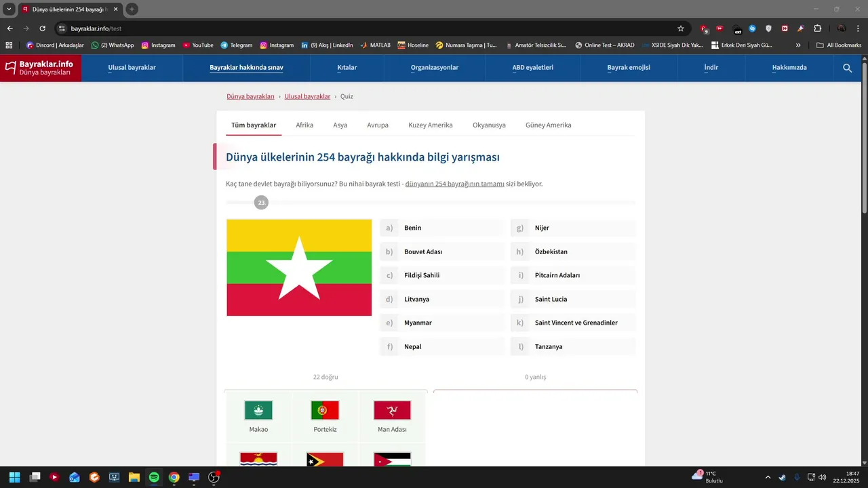Select answer g) Nijer
Viewport: 868px width, 488px height.
[x=573, y=228]
